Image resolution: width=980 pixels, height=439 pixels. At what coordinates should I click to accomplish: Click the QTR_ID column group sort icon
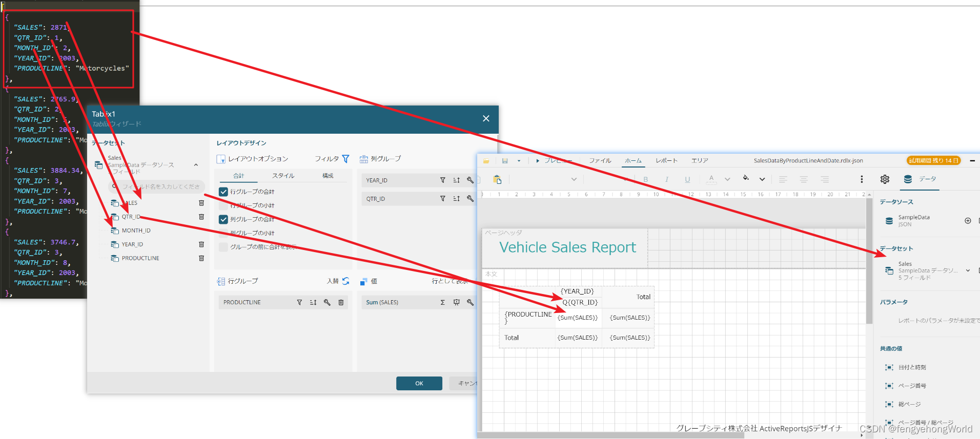(x=457, y=199)
